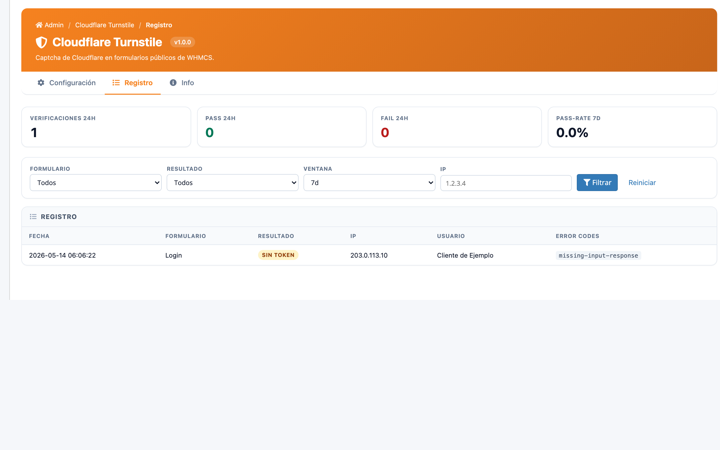
Task: Click the date 2026-05-14 06:06:22 cell
Action: coord(62,255)
